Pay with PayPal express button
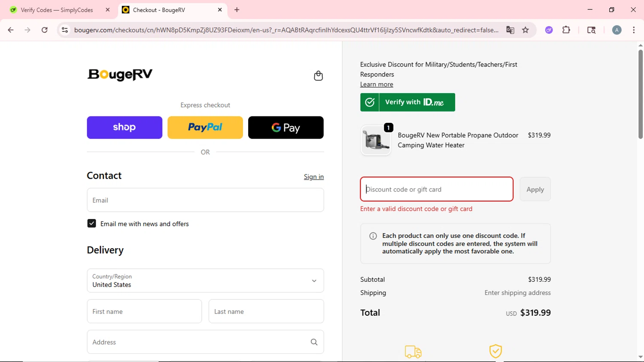The width and height of the screenshot is (644, 362). [205, 128]
